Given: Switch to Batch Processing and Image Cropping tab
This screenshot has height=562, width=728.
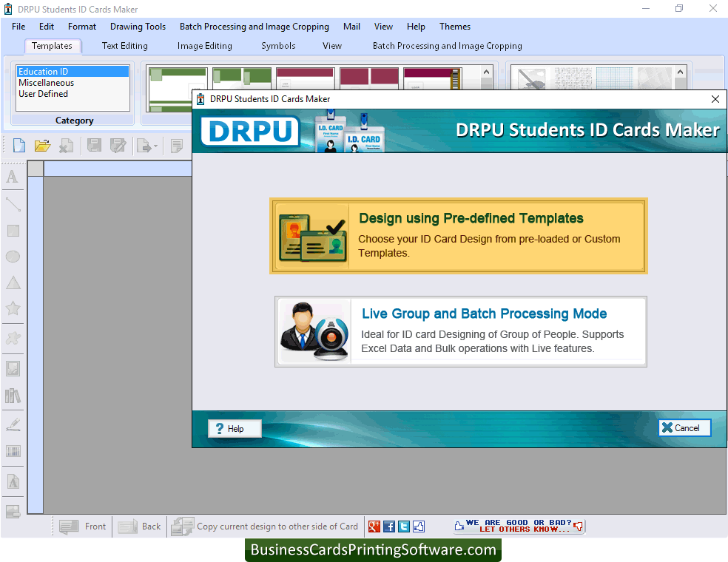Looking at the screenshot, I should (x=448, y=46).
